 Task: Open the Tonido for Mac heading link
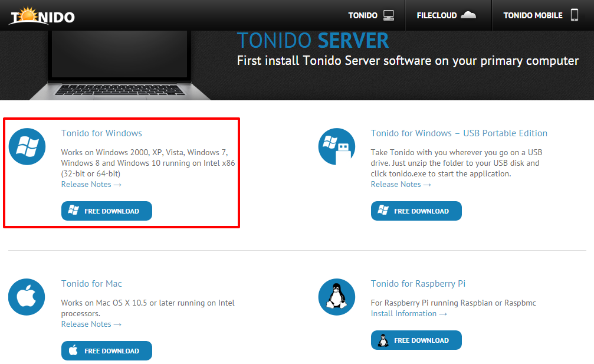(91, 284)
